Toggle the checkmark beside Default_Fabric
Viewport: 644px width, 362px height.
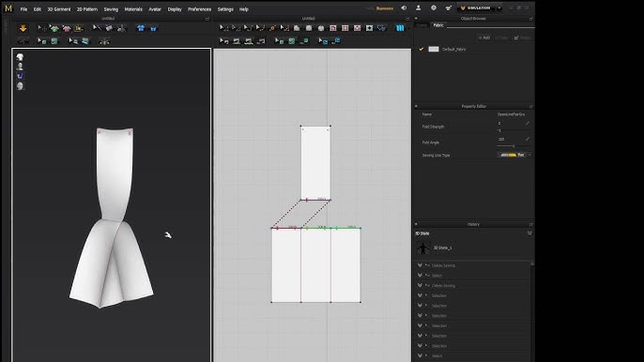(x=421, y=50)
